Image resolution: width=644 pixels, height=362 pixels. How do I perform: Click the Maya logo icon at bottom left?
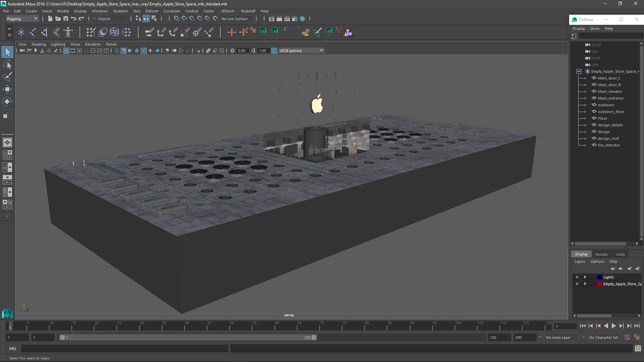7,313
